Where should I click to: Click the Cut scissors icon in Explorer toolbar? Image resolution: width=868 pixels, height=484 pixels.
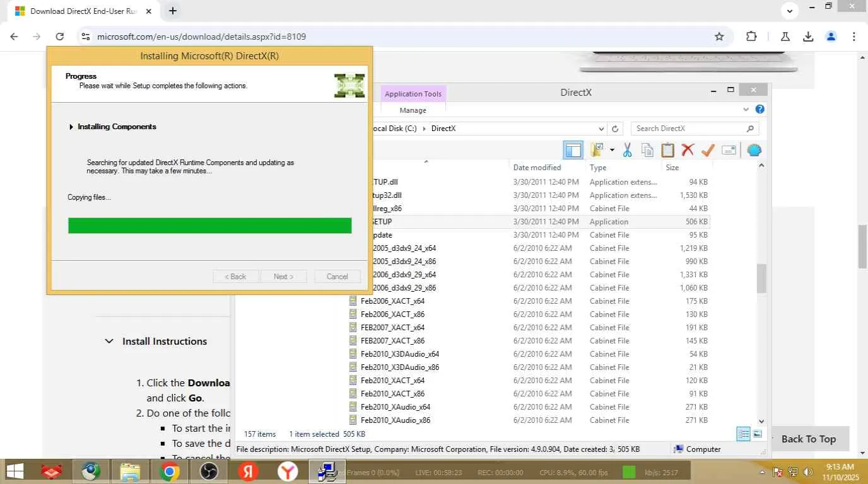pyautogui.click(x=627, y=150)
